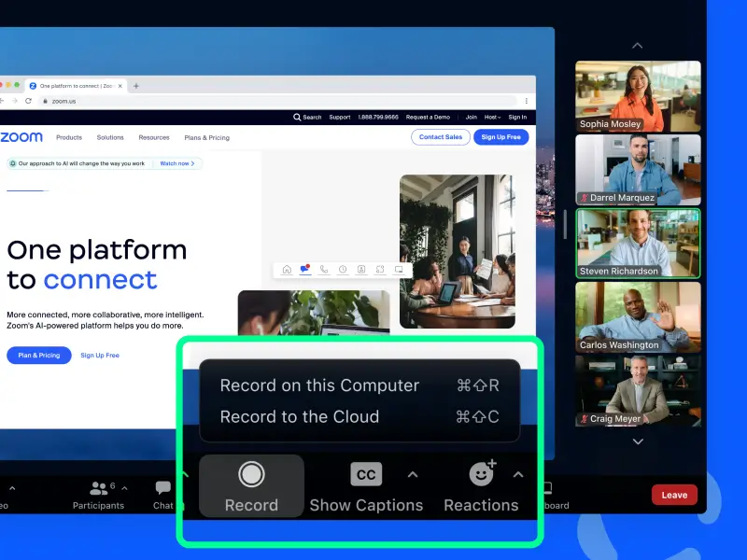Expand the chevron next to Reactions
This screenshot has width=747, height=560.
518,474
